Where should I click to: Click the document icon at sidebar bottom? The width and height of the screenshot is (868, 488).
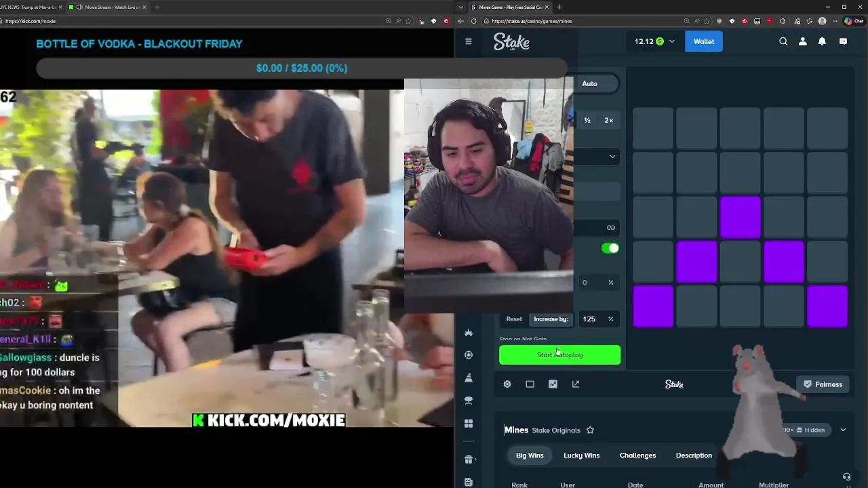point(468,482)
